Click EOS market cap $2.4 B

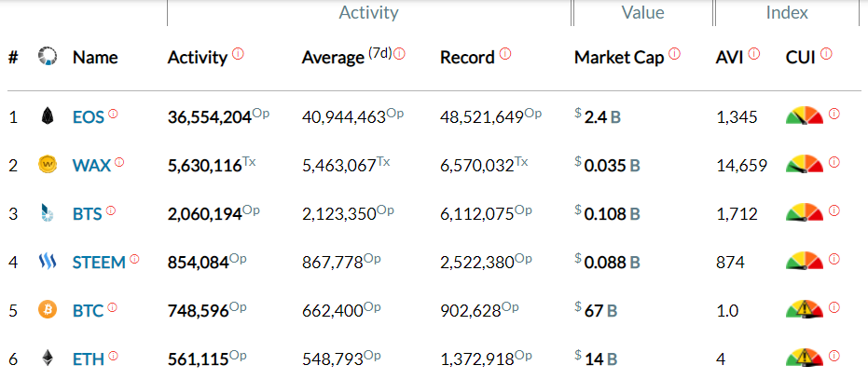[x=598, y=116]
